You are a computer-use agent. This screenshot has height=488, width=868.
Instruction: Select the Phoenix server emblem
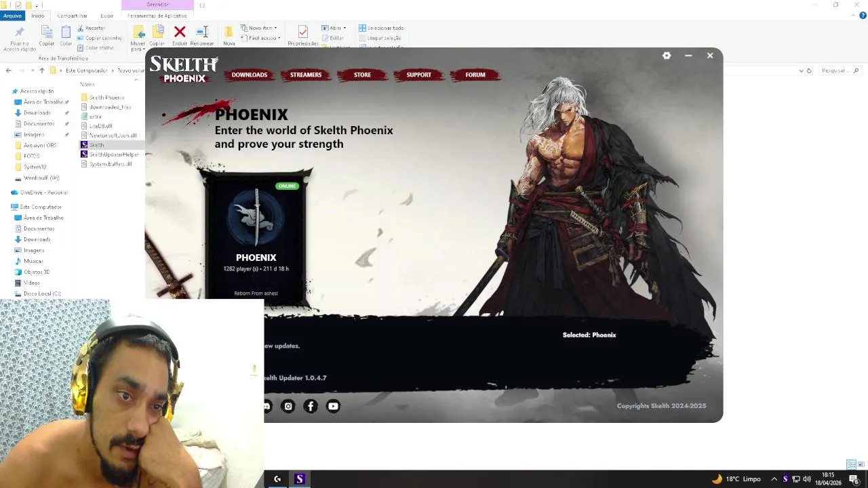tap(256, 217)
